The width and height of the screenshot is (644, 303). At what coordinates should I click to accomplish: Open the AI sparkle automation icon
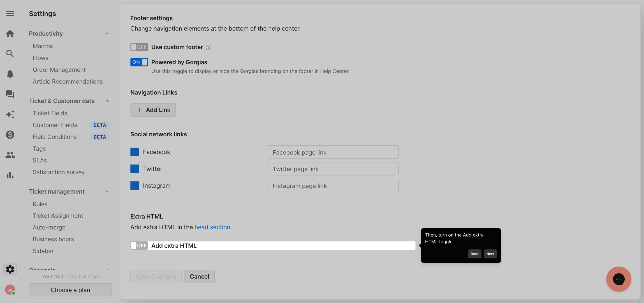coord(10,114)
